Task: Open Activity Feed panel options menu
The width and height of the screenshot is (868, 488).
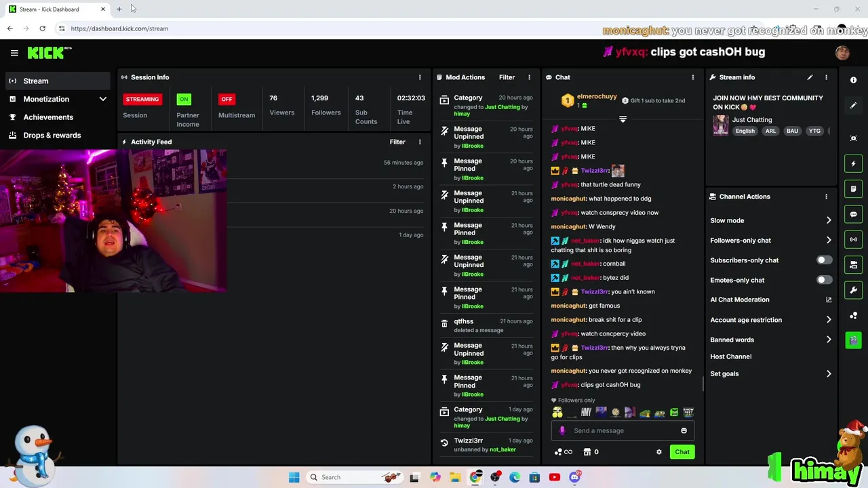Action: tap(420, 142)
